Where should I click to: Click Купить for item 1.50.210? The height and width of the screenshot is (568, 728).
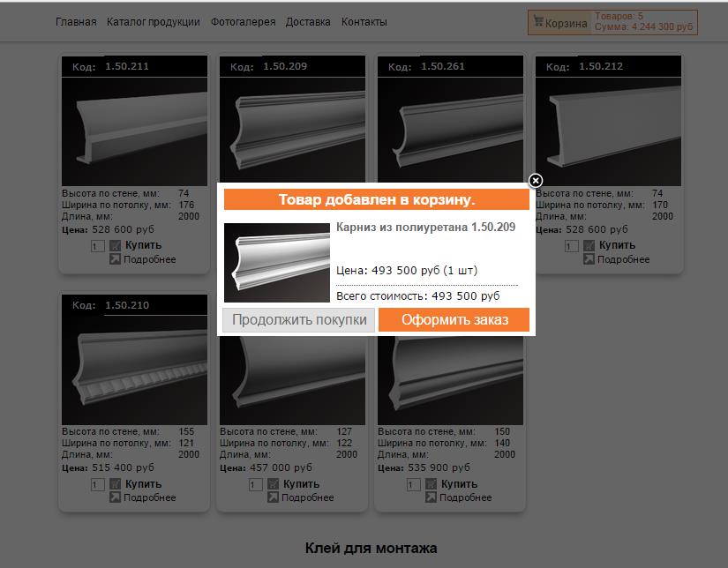143,483
